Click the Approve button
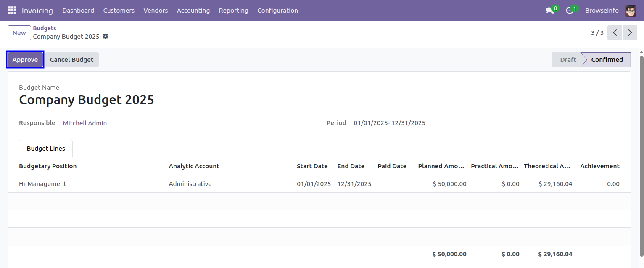 pyautogui.click(x=25, y=60)
